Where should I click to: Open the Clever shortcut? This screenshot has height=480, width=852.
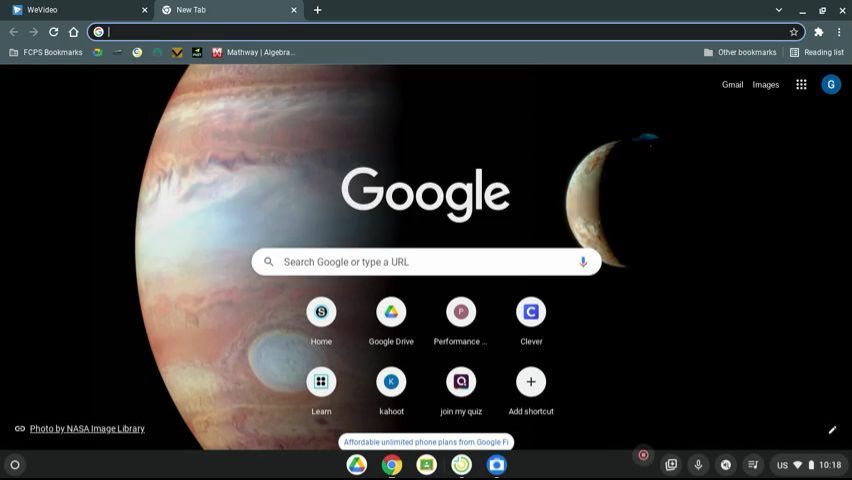(531, 312)
